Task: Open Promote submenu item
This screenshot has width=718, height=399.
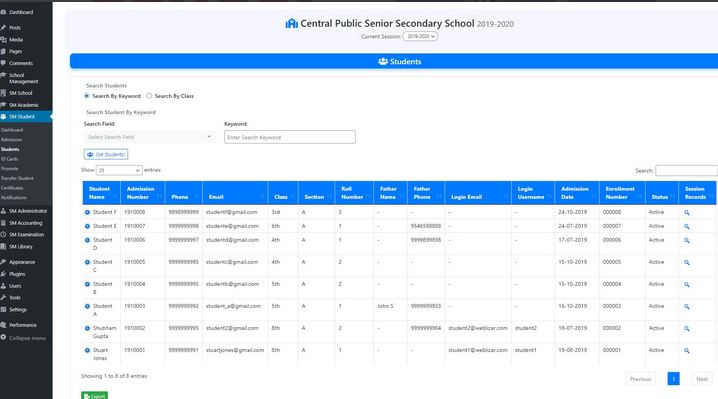Action: (x=10, y=169)
